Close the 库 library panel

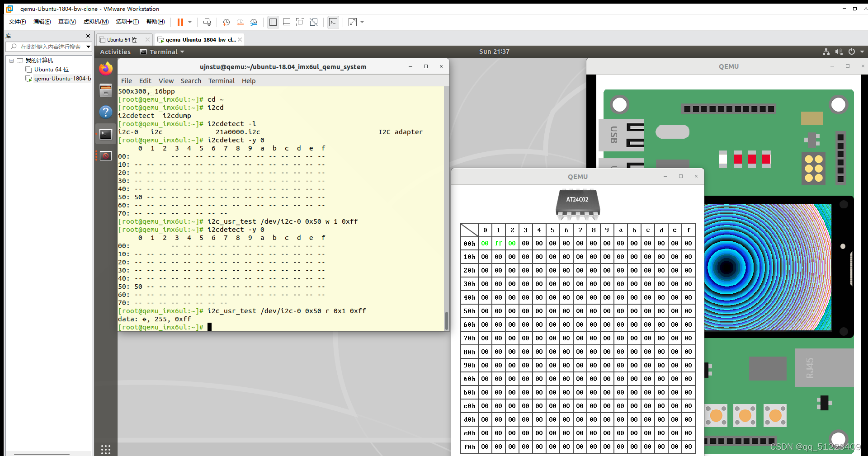pos(88,36)
